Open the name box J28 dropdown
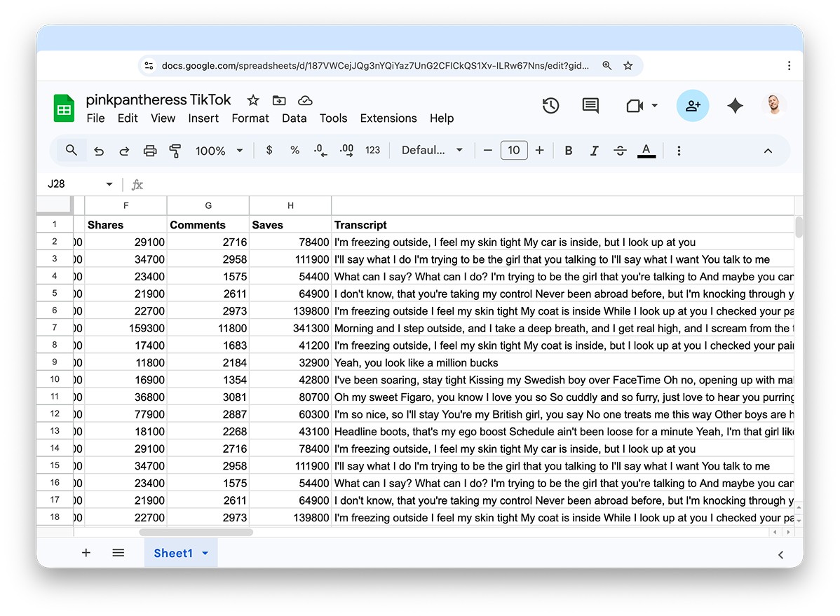 [109, 184]
